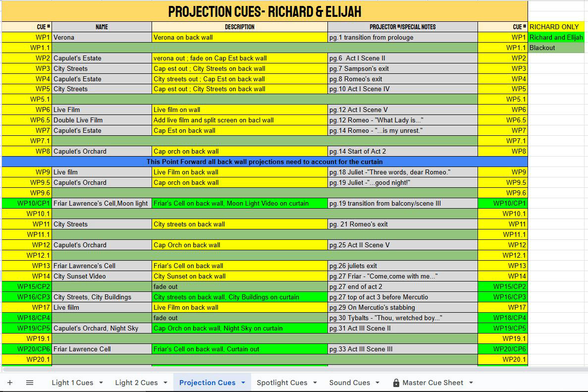Viewport: 588px width, 392px height.
Task: Click the RICHARD ONLY legend cell
Action: click(x=556, y=27)
